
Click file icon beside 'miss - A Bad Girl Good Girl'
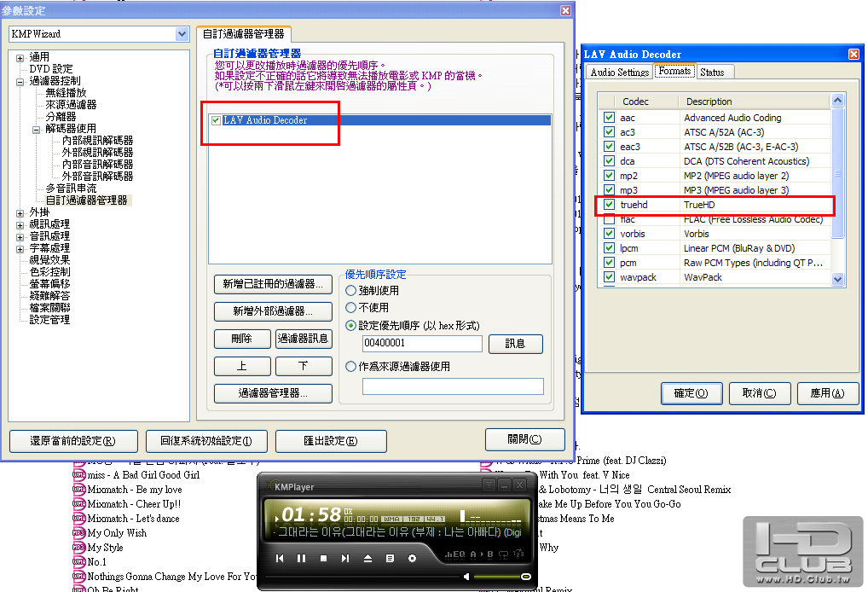pyautogui.click(x=79, y=474)
